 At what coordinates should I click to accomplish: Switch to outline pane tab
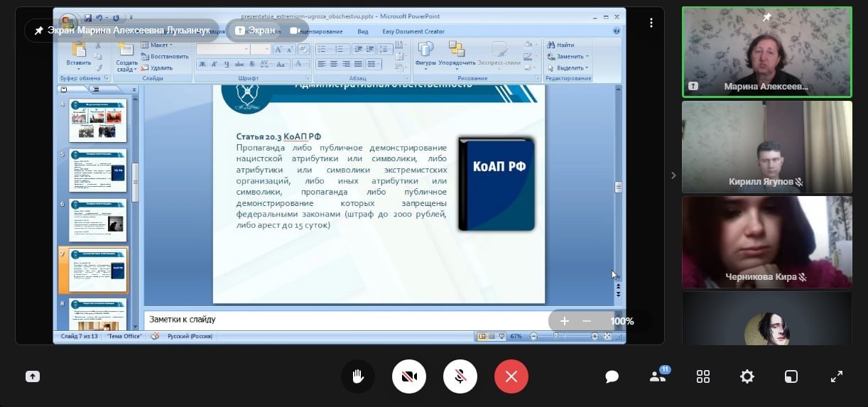coord(95,89)
